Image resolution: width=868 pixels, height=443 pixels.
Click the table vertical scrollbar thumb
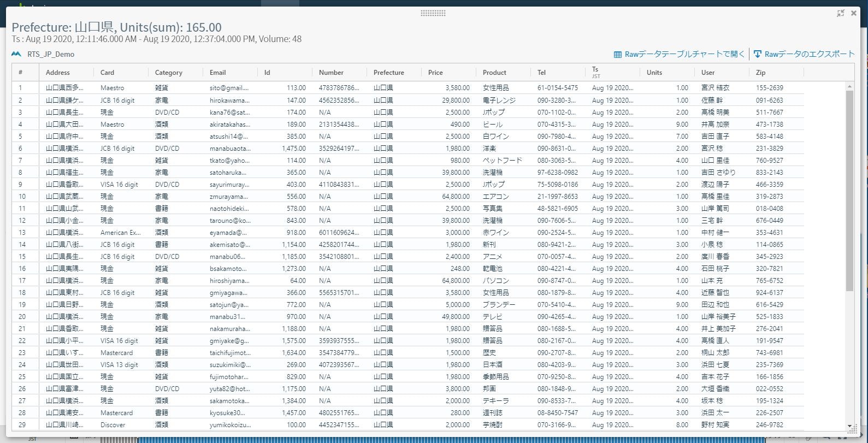849,191
